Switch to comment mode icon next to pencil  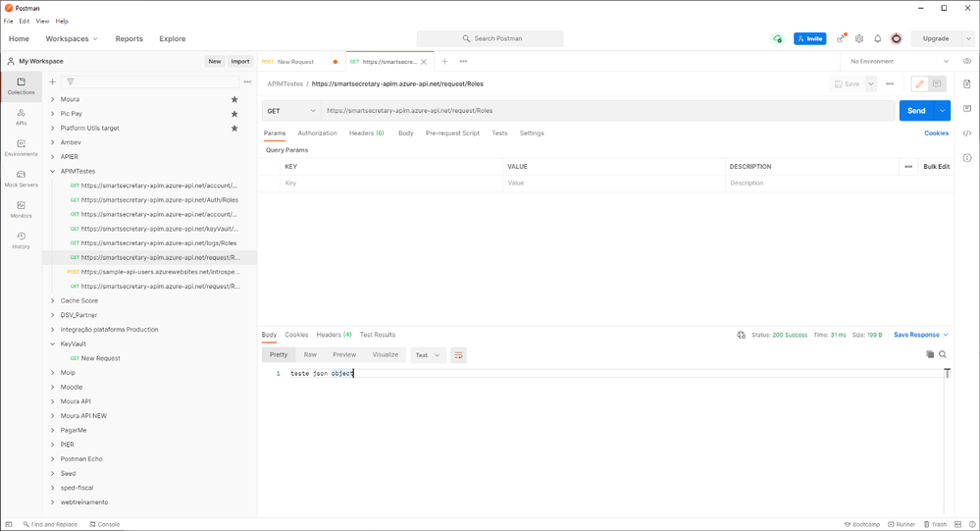(x=937, y=83)
